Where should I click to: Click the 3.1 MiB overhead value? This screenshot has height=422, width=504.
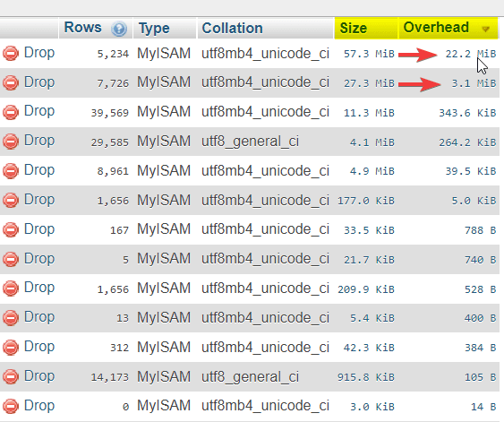coord(474,83)
